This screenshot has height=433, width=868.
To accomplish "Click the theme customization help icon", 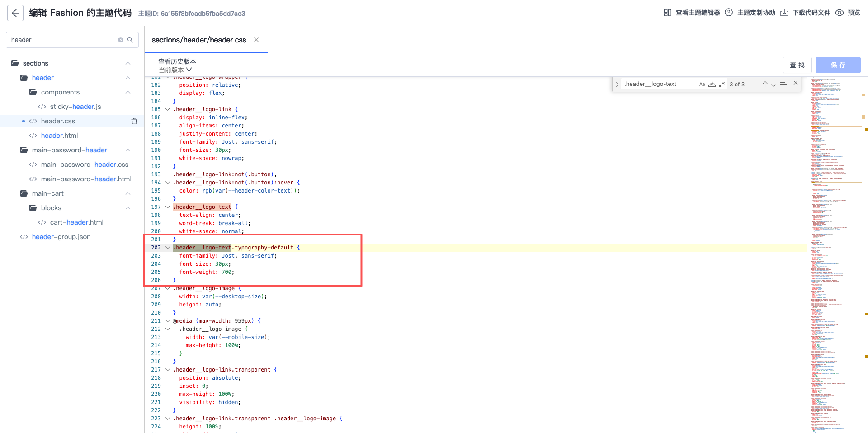I will [x=729, y=13].
